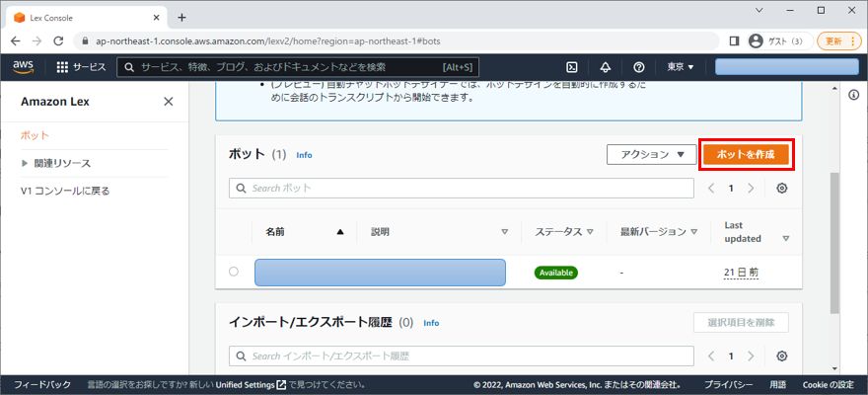Open 用語 footer link

(x=777, y=384)
